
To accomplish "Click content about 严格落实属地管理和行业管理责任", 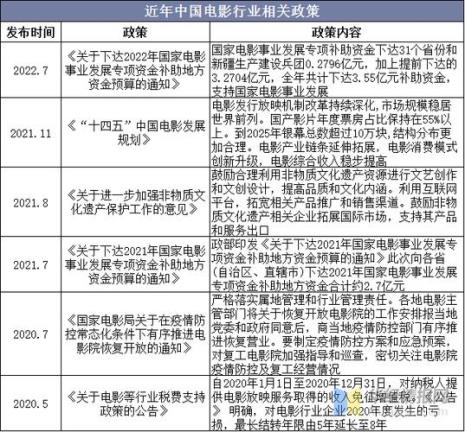I will point(334,334).
